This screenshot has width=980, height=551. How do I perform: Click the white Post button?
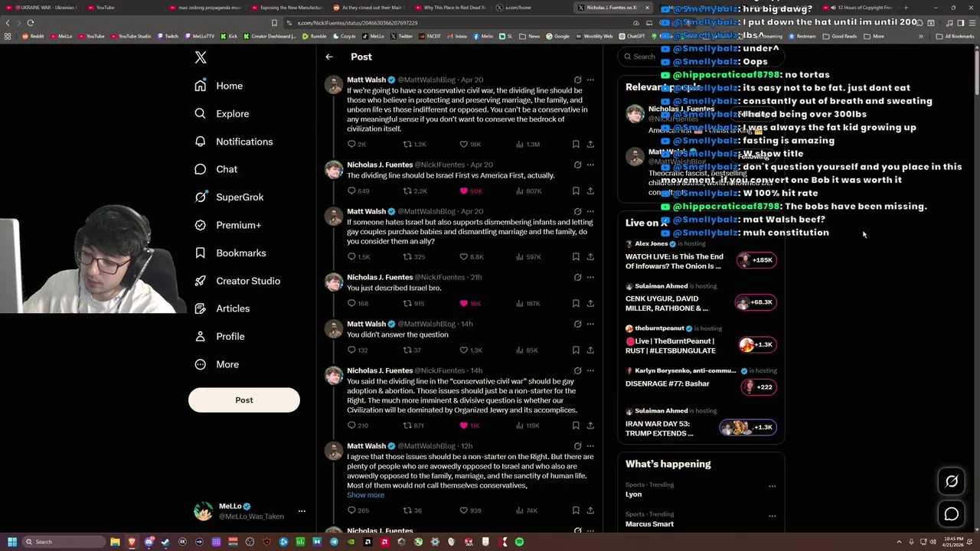[x=244, y=400]
